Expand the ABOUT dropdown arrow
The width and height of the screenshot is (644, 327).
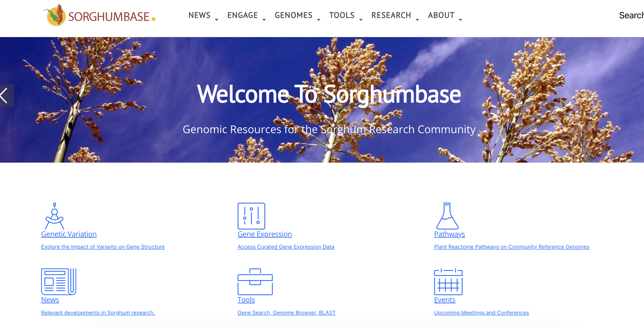click(460, 19)
